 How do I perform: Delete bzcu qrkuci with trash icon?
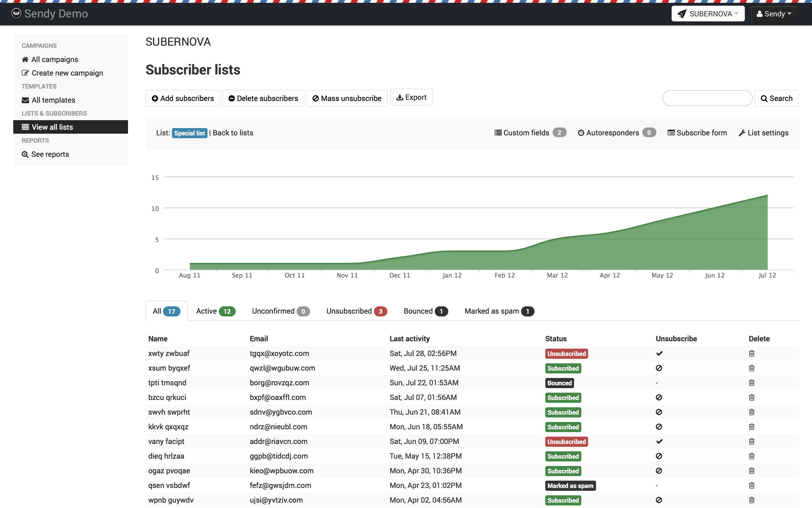(752, 397)
